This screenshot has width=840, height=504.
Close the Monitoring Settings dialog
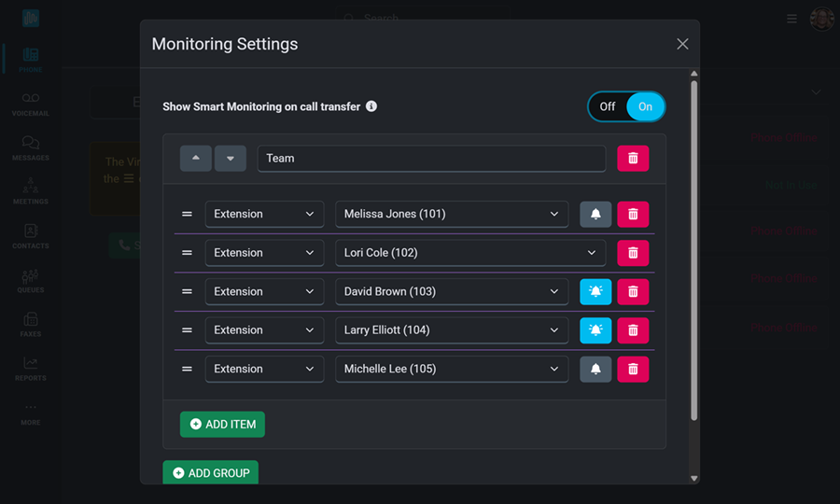(682, 44)
